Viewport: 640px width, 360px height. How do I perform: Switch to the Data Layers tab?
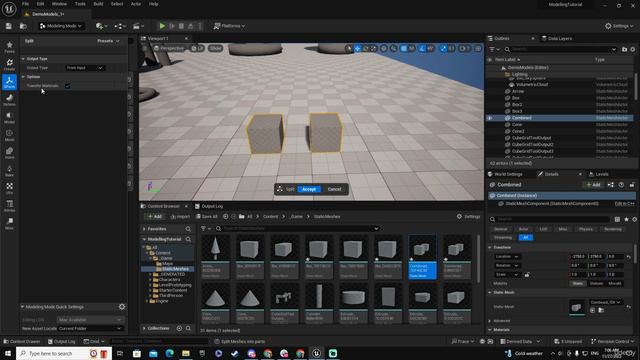coord(557,38)
